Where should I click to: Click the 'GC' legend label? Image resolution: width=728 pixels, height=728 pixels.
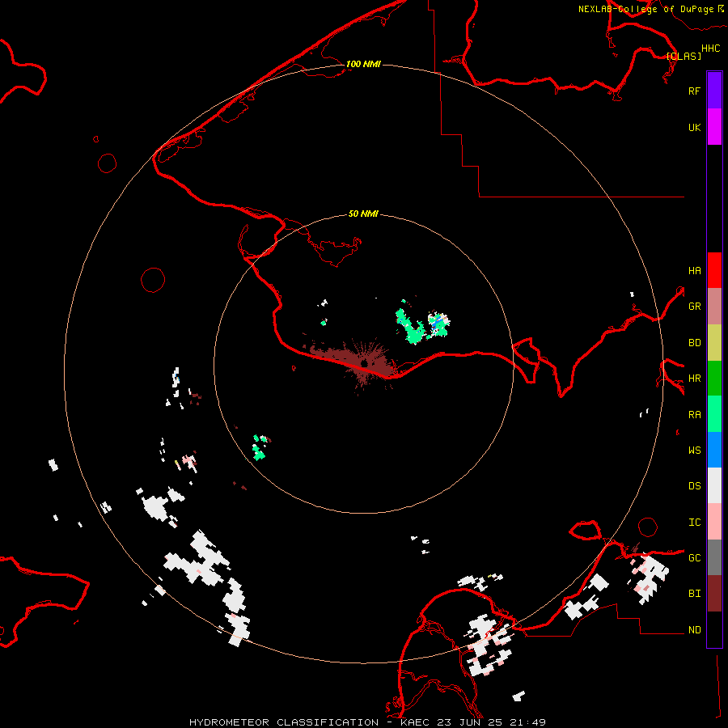(x=694, y=558)
